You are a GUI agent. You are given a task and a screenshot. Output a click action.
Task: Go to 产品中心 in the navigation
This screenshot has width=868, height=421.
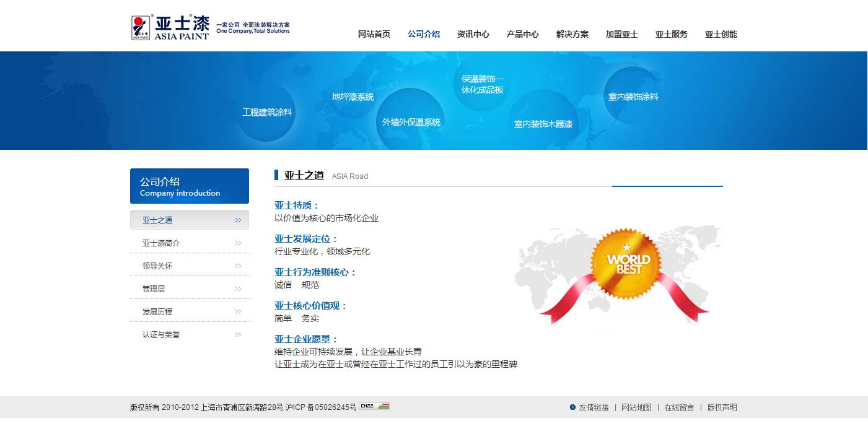point(522,34)
